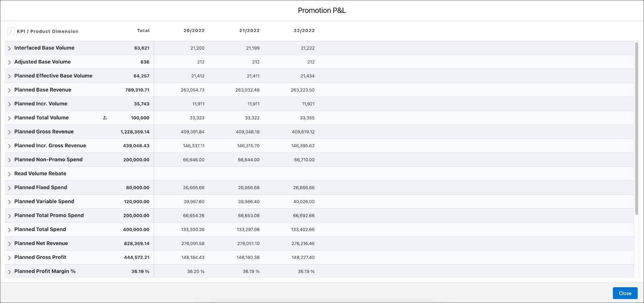Click the Close button

point(625,293)
